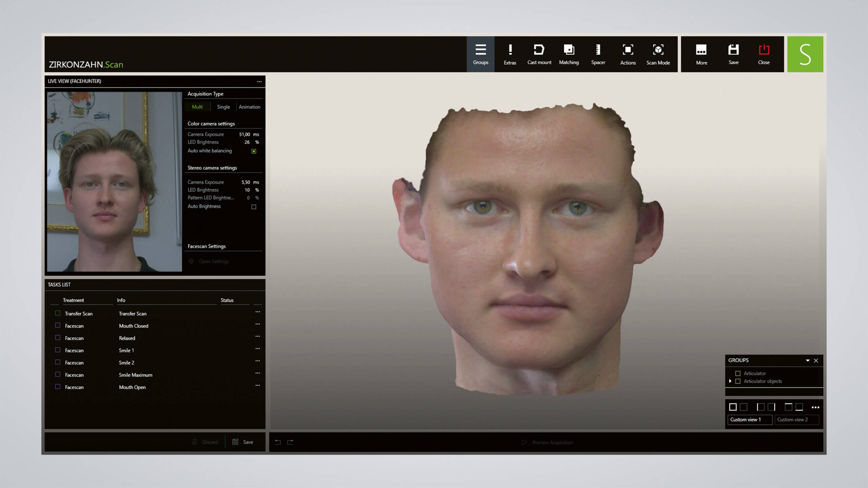The width and height of the screenshot is (868, 488).
Task: Click the gear icon beside Open Settings
Action: 191,261
